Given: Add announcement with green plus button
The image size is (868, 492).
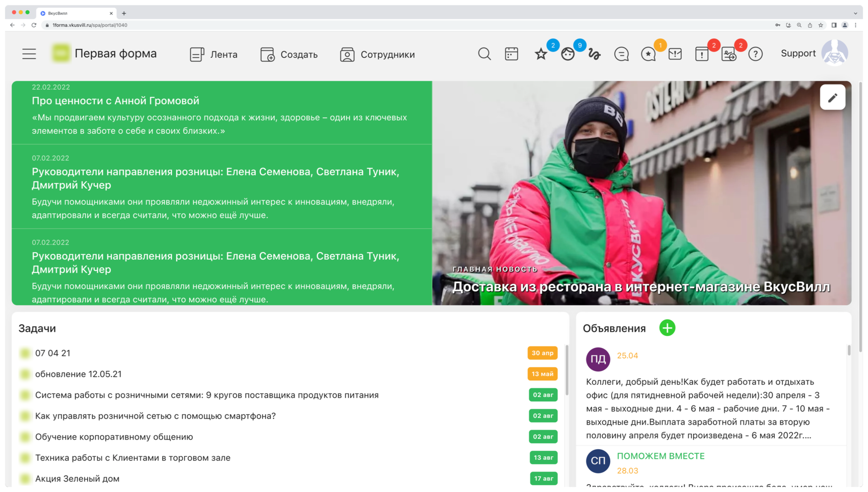Looking at the screenshot, I should click(667, 328).
